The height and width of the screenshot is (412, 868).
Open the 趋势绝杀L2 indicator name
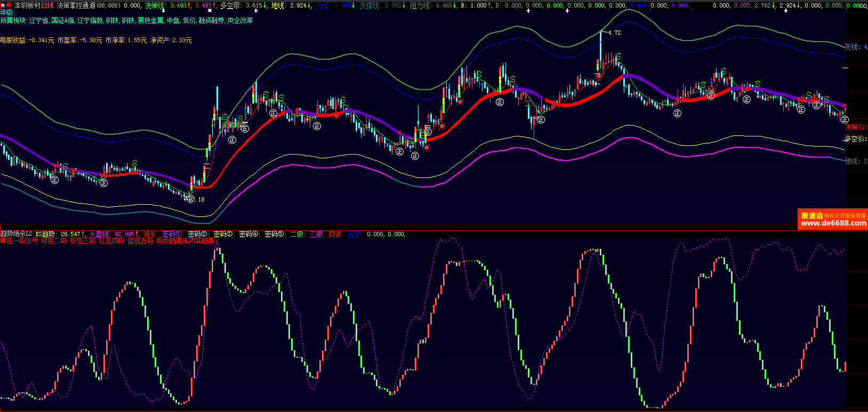(x=17, y=234)
